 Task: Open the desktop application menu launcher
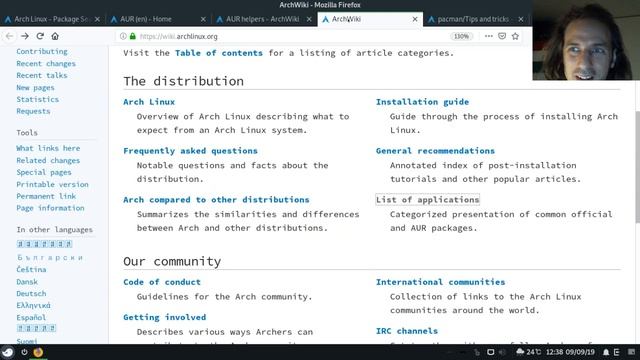coord(7,352)
